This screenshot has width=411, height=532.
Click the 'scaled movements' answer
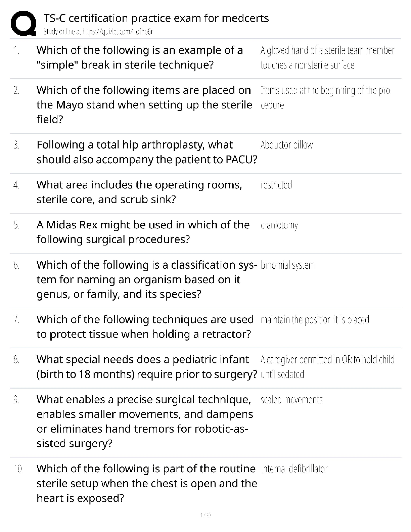pyautogui.click(x=291, y=400)
